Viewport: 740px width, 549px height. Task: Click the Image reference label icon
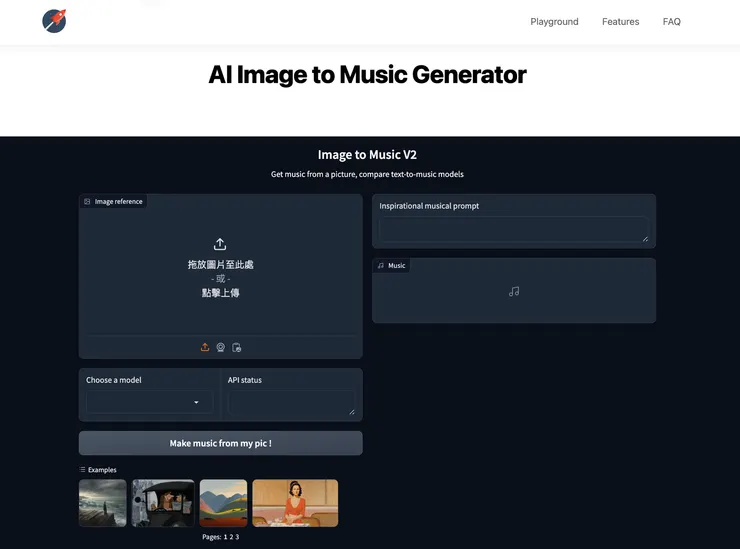87,202
